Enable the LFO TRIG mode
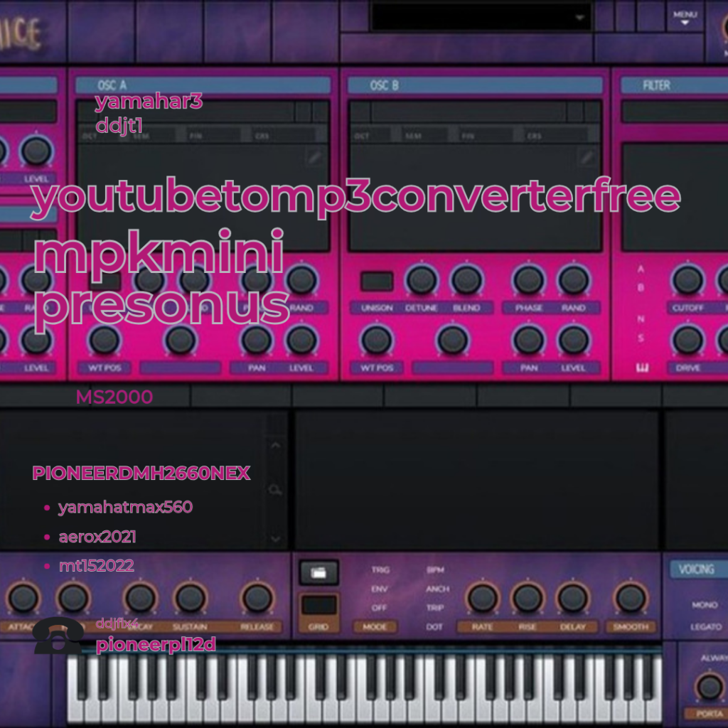This screenshot has width=728, height=728. click(x=380, y=569)
